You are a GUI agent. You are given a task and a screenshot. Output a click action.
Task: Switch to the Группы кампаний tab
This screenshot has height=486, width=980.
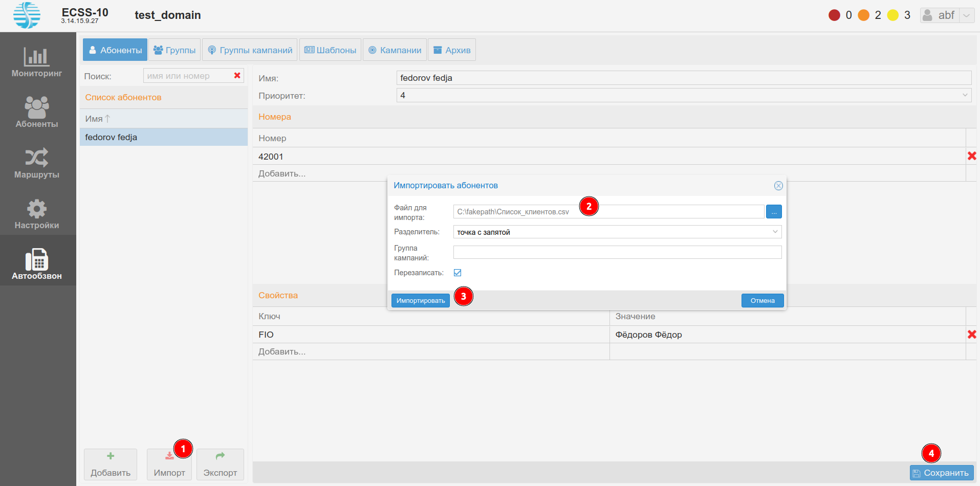[250, 50]
